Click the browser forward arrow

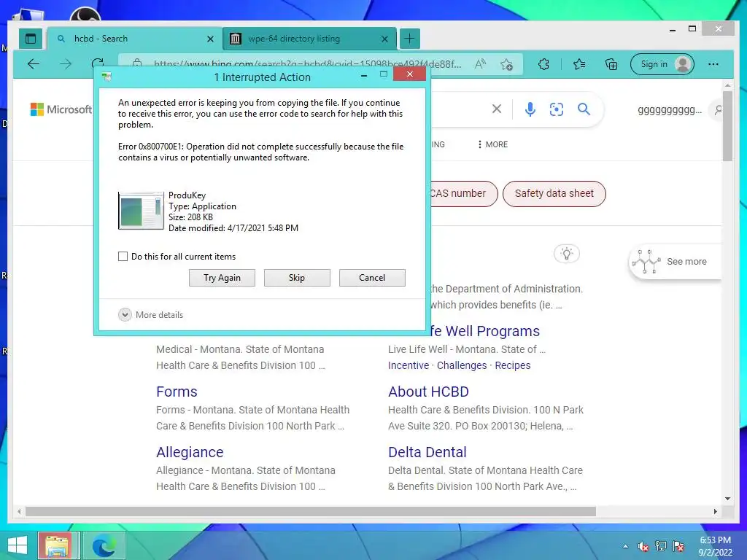pos(66,64)
